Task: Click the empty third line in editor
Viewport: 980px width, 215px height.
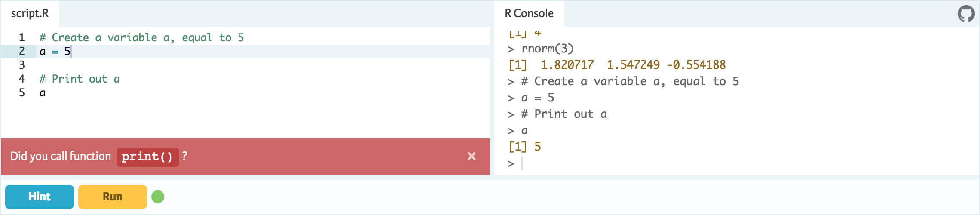Action: 172,65
